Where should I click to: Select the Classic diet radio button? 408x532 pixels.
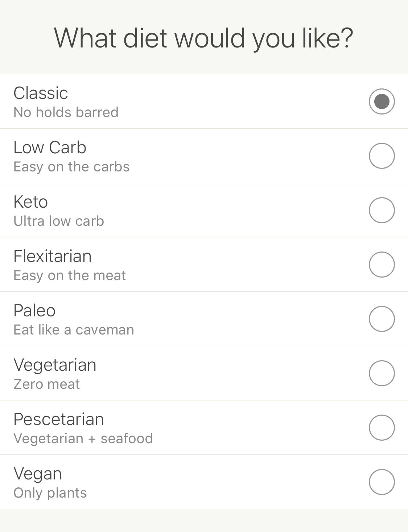point(382,101)
